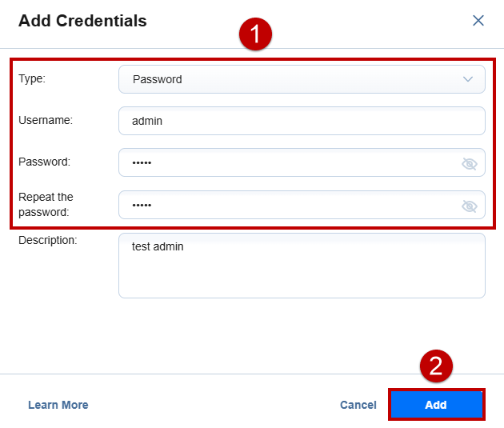The width and height of the screenshot is (504, 428).
Task: Focus the Username field containing admin
Action: (302, 121)
